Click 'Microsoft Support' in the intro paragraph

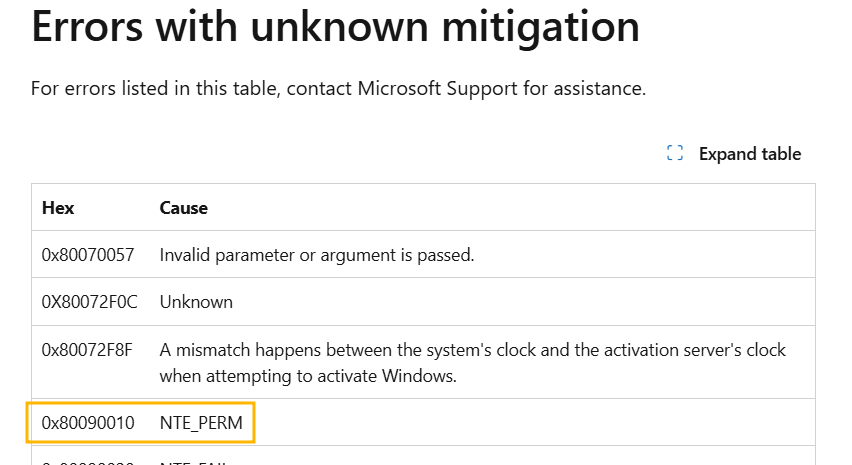tap(437, 88)
